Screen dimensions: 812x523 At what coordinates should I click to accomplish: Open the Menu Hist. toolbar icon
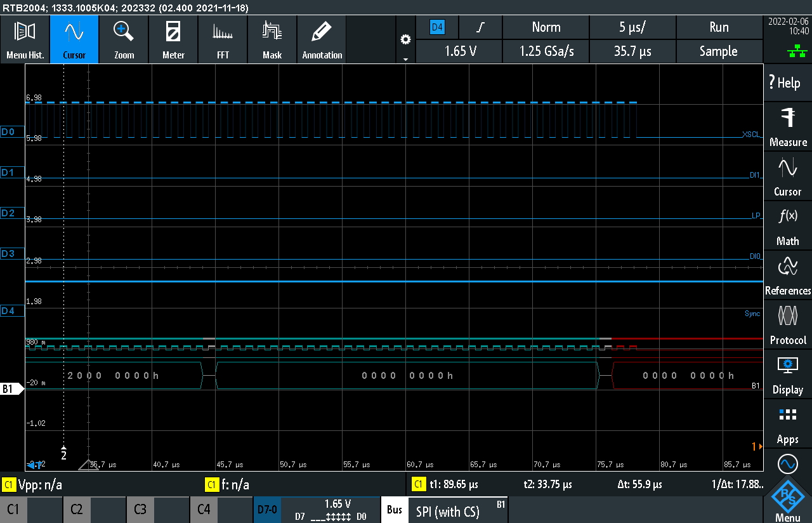point(25,39)
